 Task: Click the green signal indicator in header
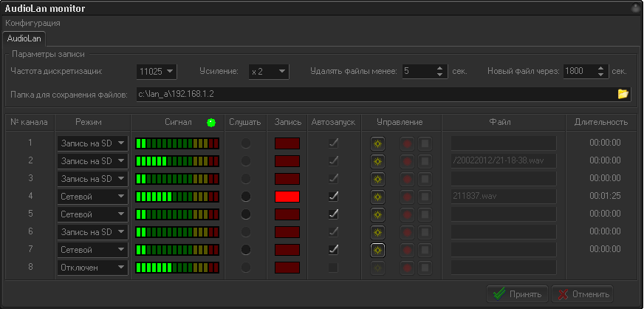(211, 123)
